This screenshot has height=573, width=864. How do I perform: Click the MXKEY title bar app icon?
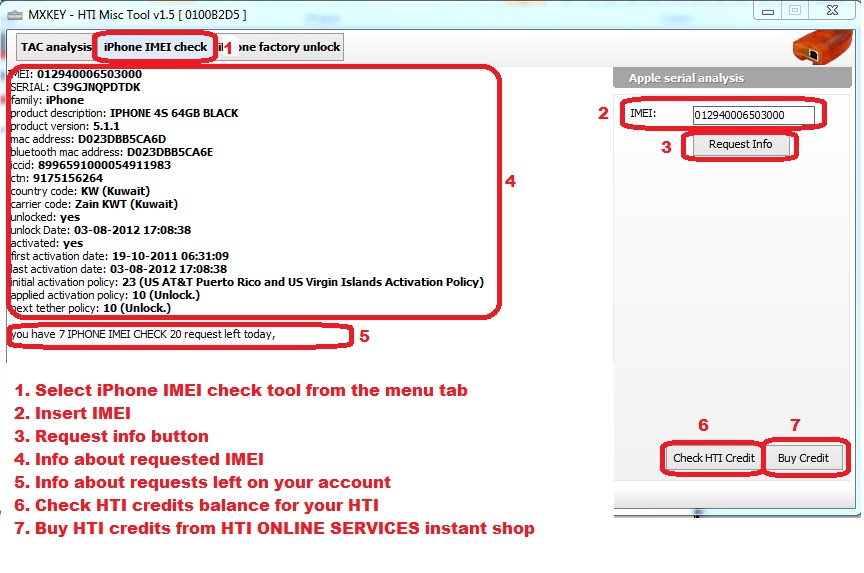15,15
